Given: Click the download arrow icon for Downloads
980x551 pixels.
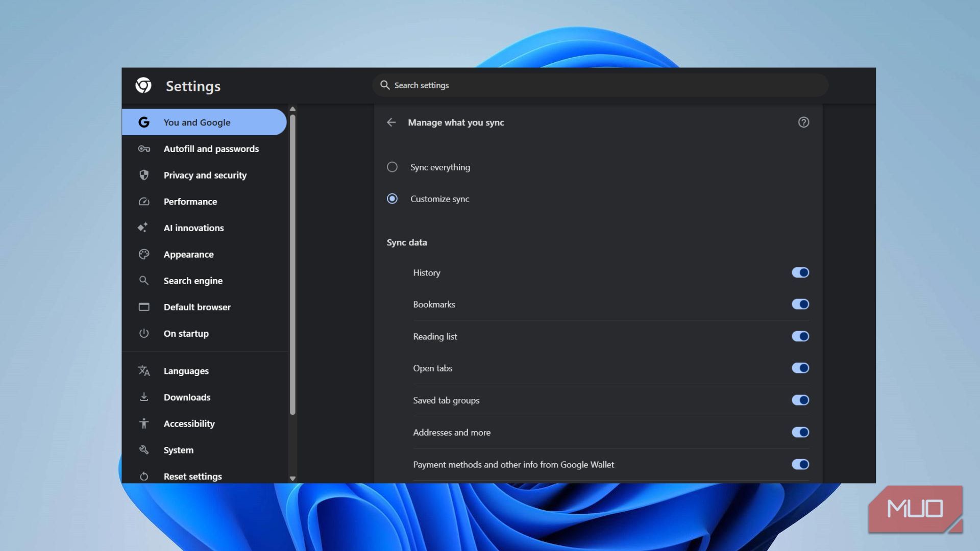Looking at the screenshot, I should point(144,397).
